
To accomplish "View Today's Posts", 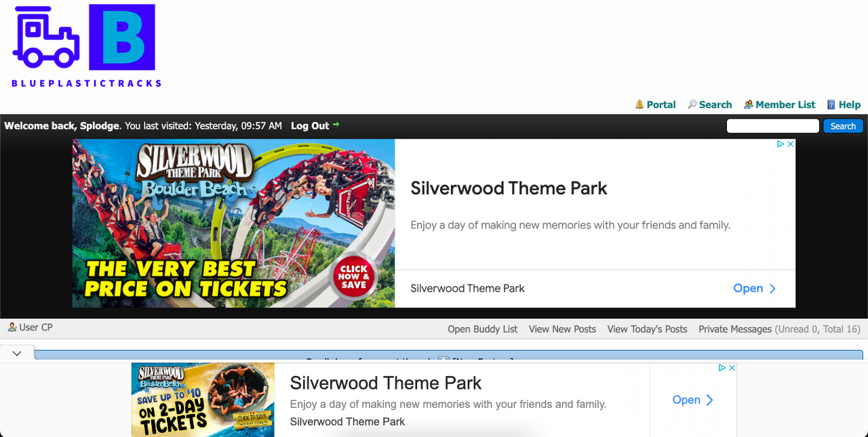I will 647,329.
